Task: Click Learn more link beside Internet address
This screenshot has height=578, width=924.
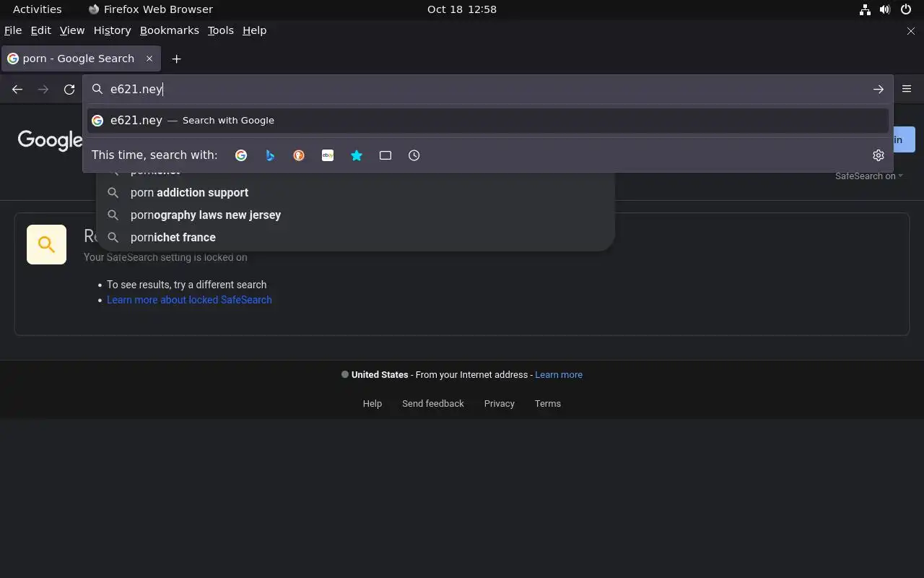Action: click(559, 375)
